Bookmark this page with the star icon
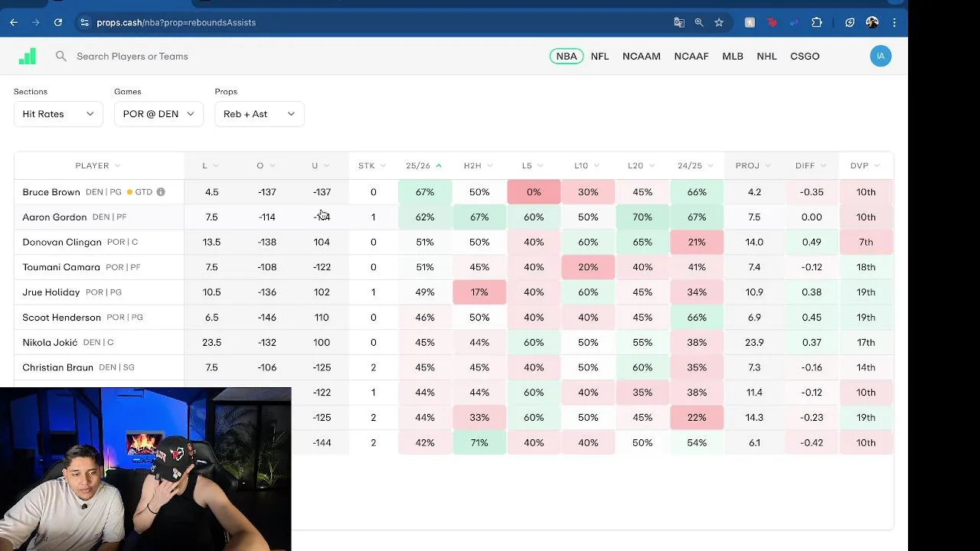 pos(719,22)
